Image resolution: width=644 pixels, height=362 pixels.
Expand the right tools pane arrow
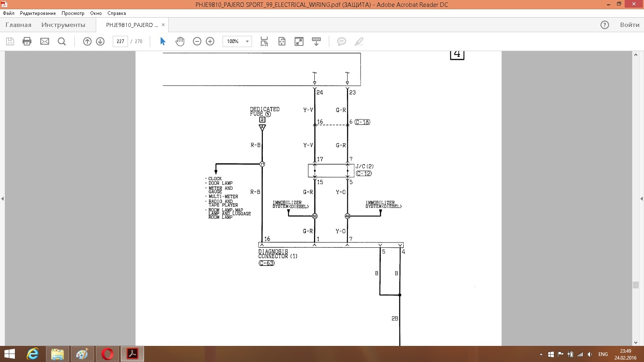(x=642, y=199)
